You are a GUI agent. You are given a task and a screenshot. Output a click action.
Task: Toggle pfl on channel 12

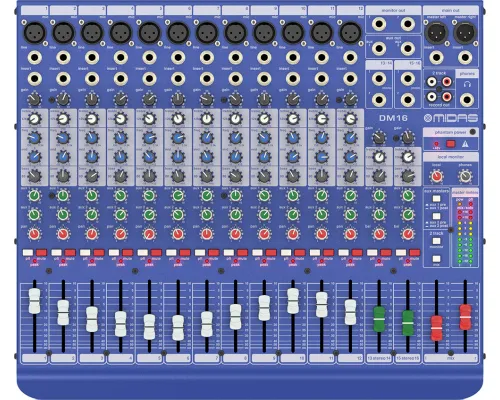[343, 252]
